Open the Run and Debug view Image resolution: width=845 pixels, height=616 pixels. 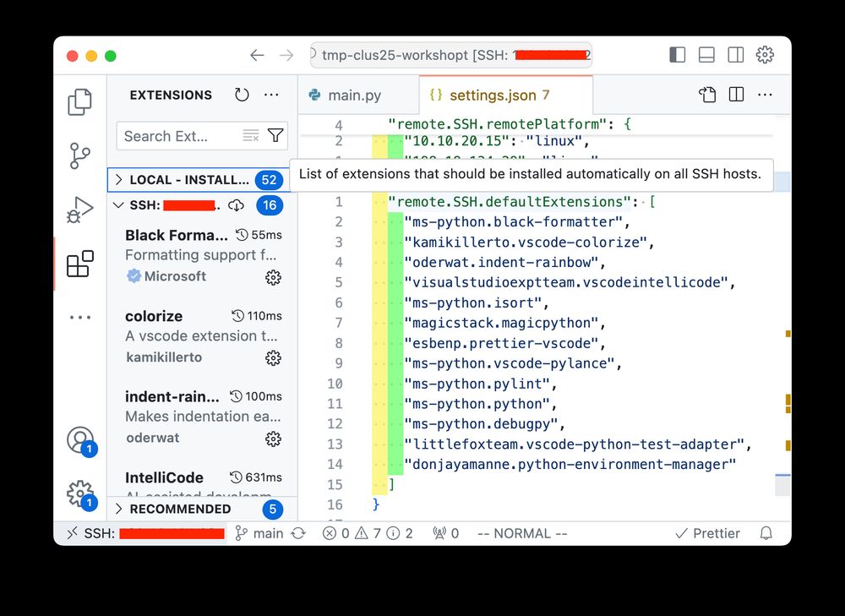(x=79, y=210)
